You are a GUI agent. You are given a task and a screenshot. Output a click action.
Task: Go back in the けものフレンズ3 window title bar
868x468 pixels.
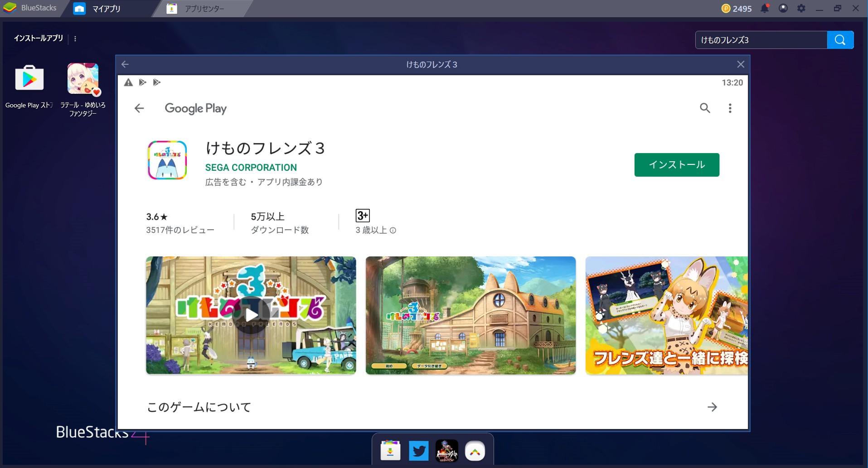125,64
